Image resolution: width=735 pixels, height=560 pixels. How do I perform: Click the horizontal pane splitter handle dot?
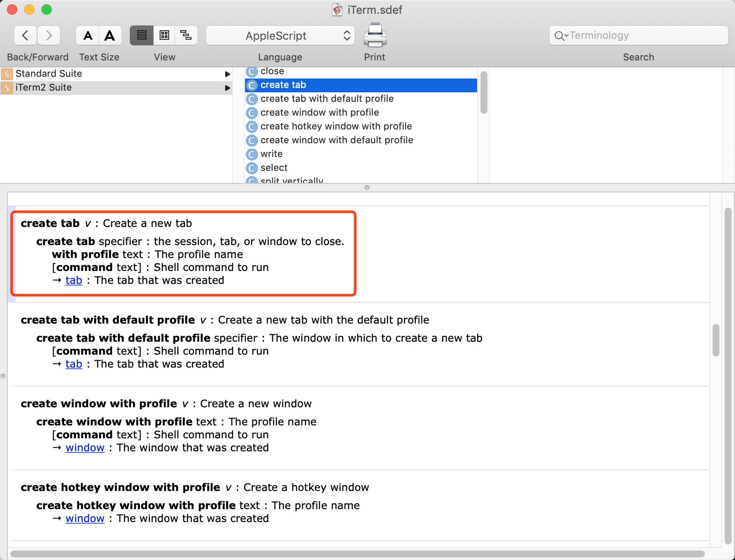(367, 188)
